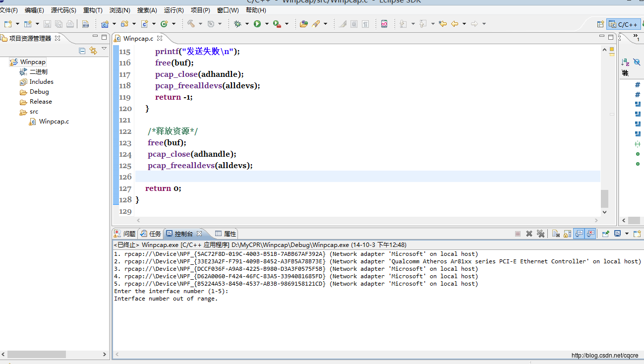Activate the C/C++ perspective button
The image size is (644, 364).
pyautogui.click(x=623, y=24)
